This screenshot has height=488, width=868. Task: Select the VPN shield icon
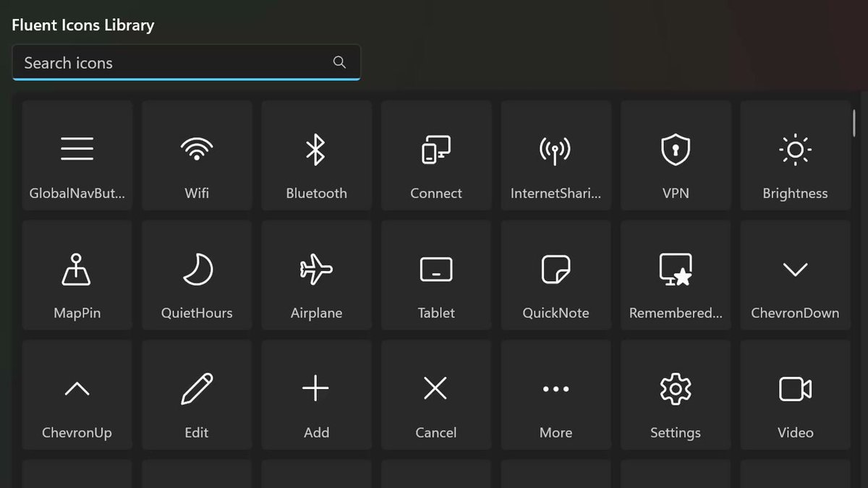pyautogui.click(x=676, y=150)
